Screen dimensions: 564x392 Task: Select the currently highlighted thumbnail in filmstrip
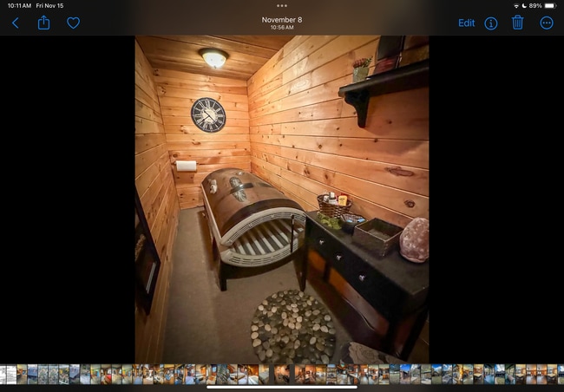coord(282,374)
